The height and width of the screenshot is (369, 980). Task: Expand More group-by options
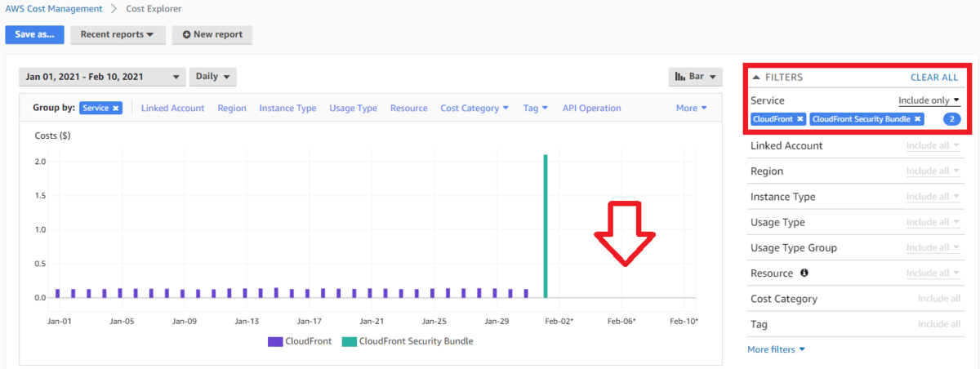pos(692,108)
